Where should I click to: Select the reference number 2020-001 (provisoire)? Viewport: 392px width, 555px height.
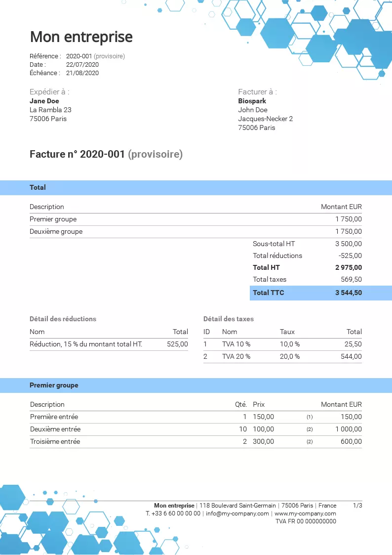click(95, 56)
